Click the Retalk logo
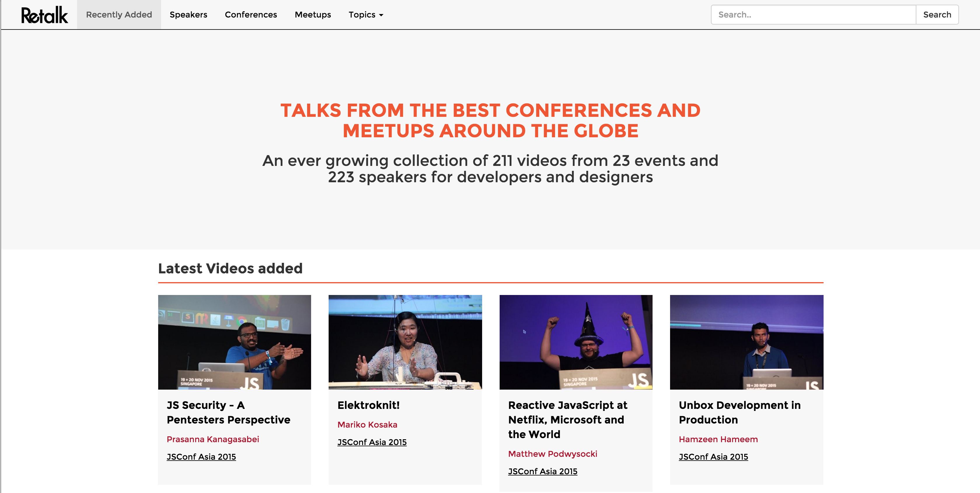This screenshot has height=493, width=980. tap(45, 15)
